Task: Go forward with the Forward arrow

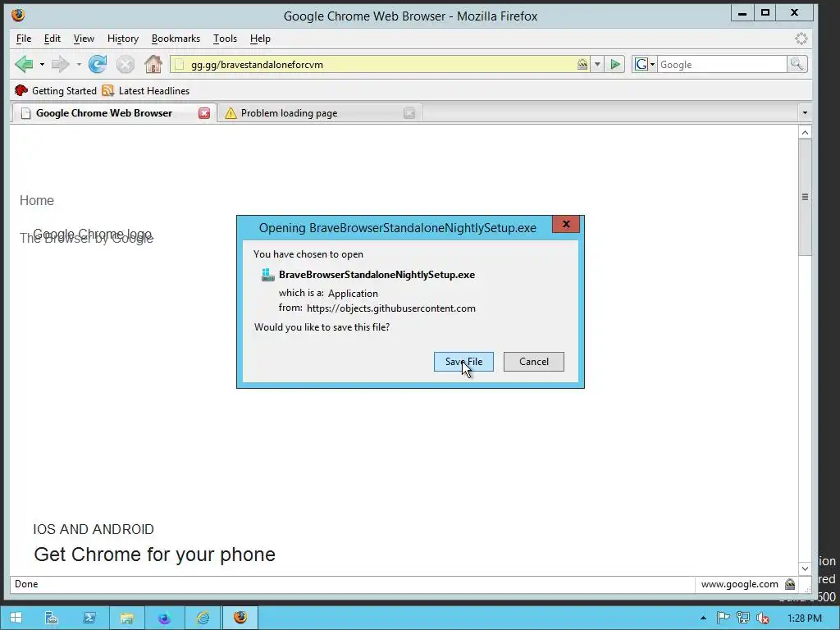Action: point(60,64)
